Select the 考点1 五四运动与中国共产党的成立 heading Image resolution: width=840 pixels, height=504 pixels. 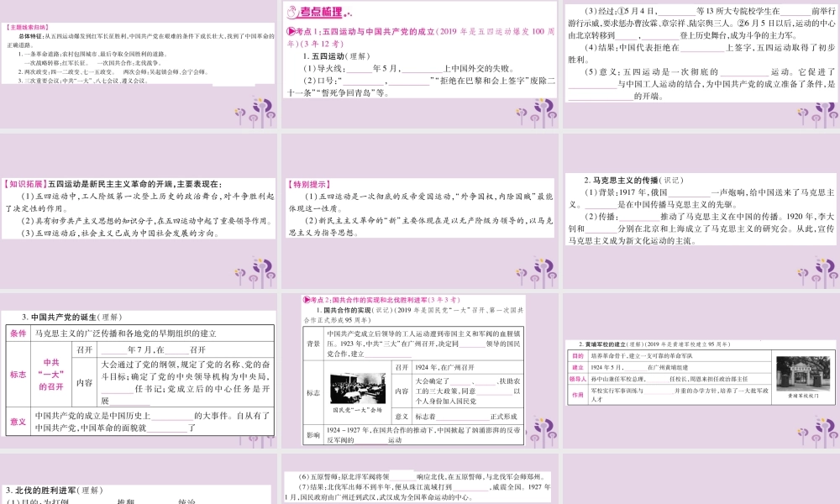pos(421,38)
